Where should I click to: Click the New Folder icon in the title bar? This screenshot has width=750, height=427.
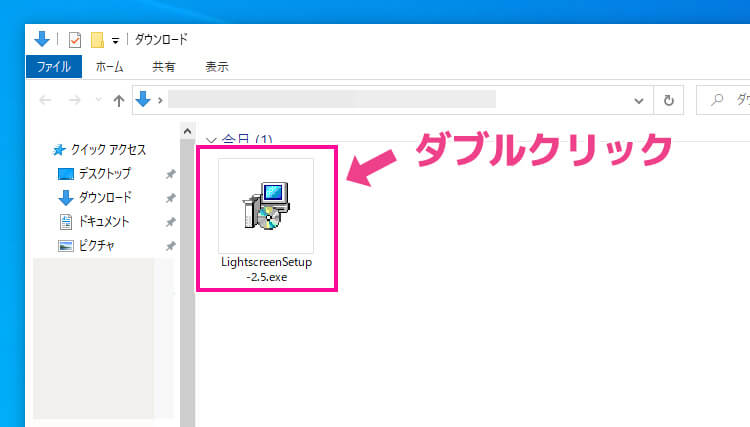coord(97,40)
